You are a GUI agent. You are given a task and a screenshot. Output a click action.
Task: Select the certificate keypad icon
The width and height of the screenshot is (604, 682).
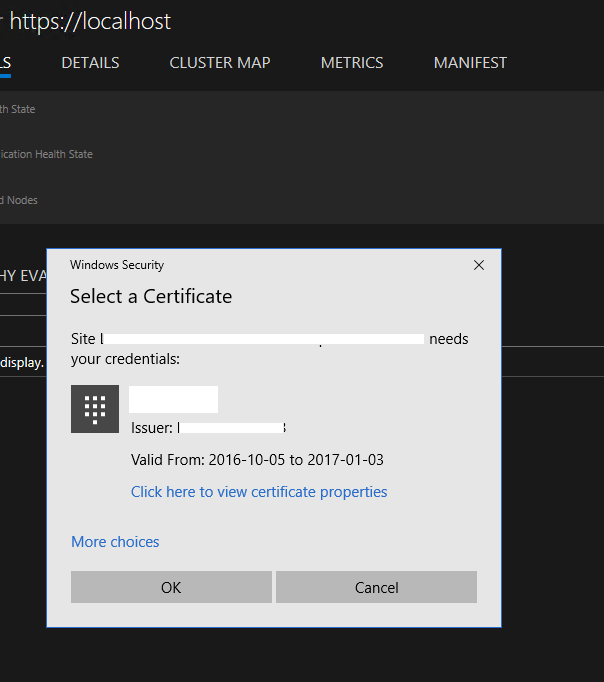[x=95, y=409]
